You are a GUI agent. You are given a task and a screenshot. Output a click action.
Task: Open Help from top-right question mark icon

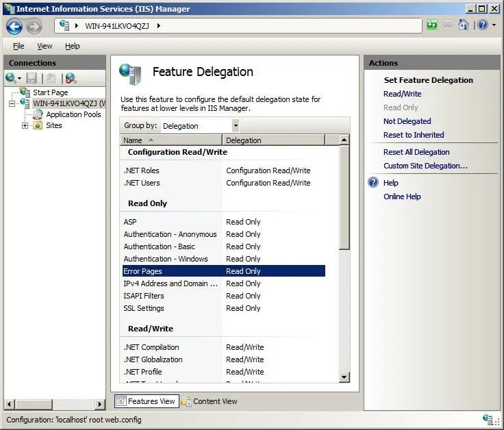(x=483, y=25)
